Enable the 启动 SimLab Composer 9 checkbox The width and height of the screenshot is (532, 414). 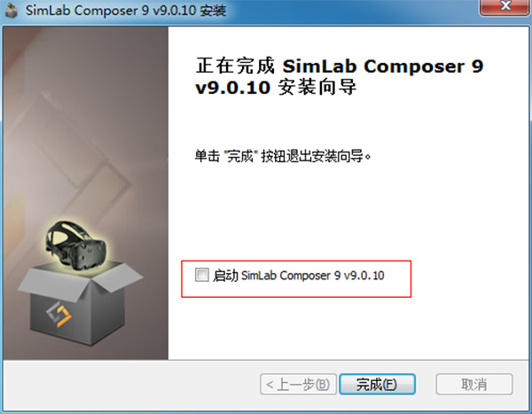(x=202, y=275)
